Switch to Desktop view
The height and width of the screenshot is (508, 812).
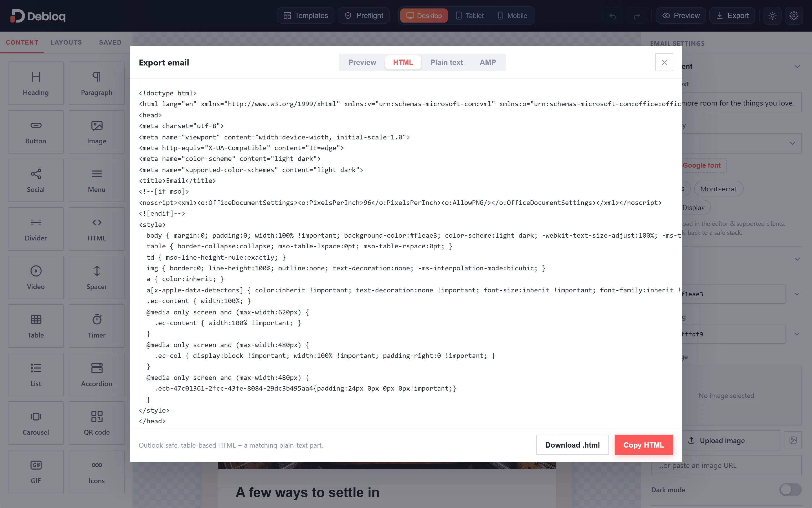pyautogui.click(x=424, y=16)
